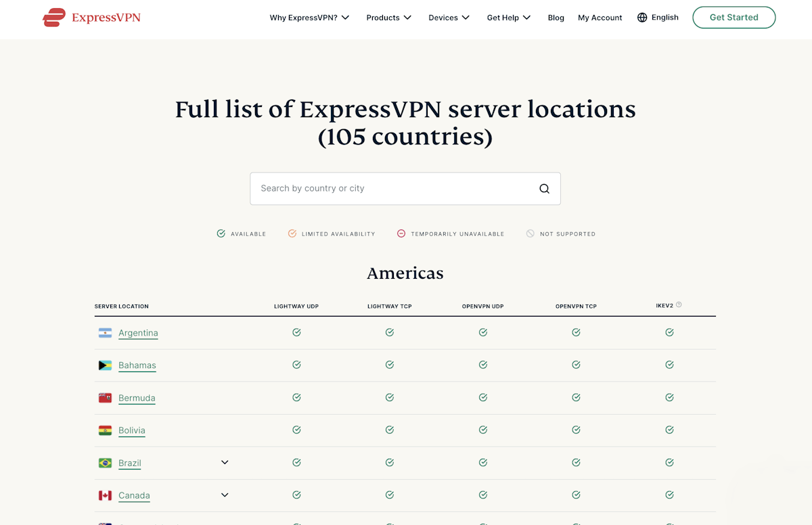
Task: Click the Bermuda flag icon
Action: click(x=105, y=398)
